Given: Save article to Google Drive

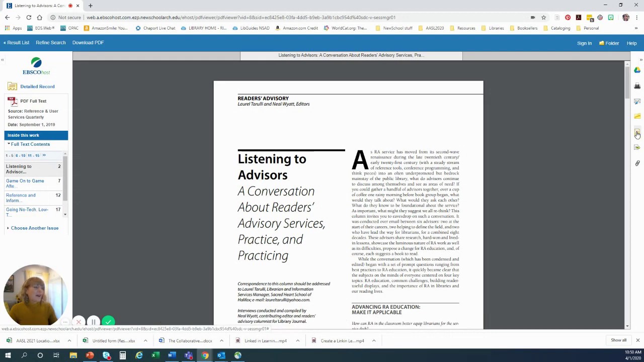Looking at the screenshot, I should click(637, 70).
